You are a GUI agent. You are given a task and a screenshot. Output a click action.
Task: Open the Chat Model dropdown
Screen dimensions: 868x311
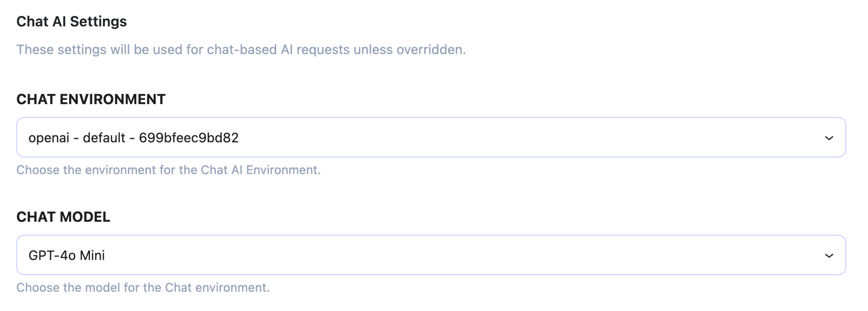point(431,255)
